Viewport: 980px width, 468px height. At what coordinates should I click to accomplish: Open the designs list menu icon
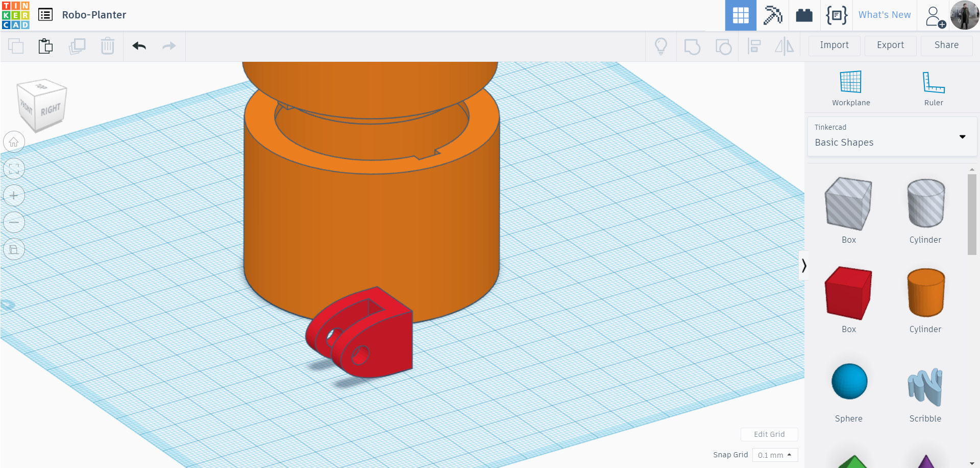45,15
